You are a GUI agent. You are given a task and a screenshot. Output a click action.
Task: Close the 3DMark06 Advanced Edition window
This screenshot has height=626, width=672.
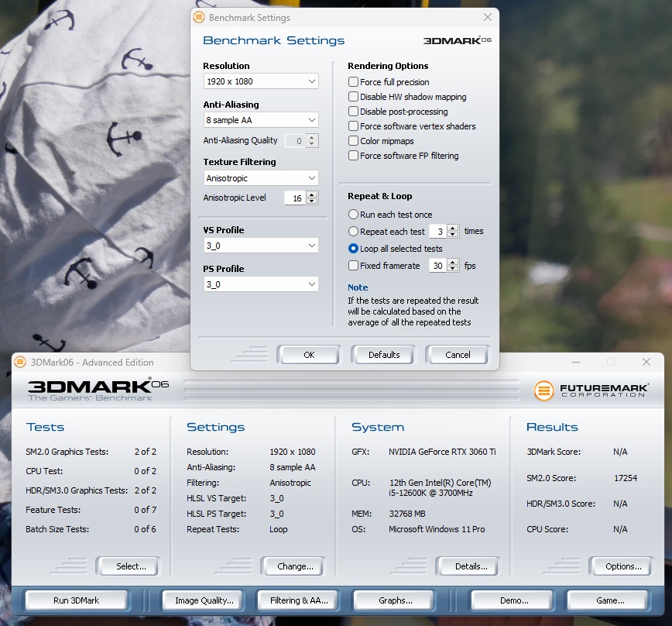click(646, 363)
